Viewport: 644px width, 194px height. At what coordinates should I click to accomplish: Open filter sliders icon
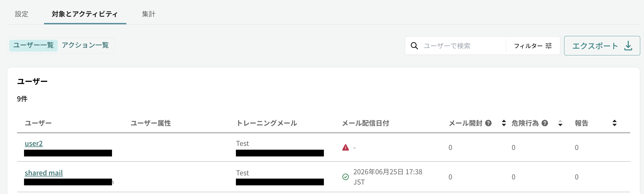tap(548, 46)
